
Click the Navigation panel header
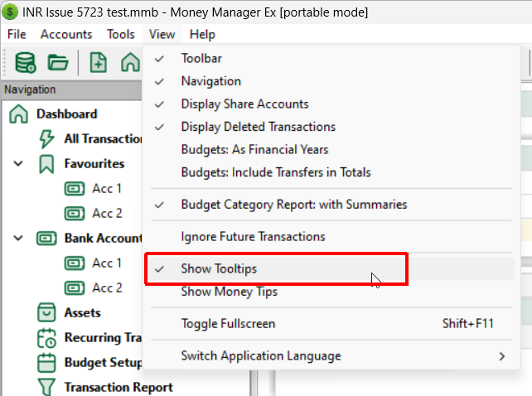click(71, 90)
